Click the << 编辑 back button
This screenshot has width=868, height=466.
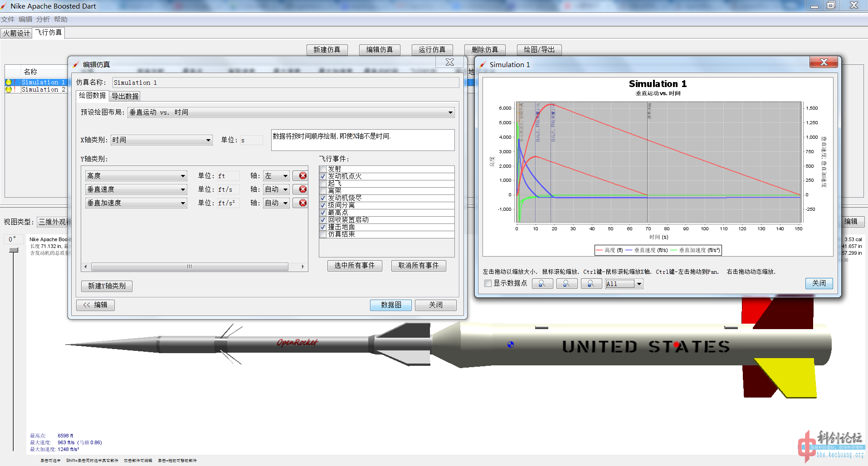95,305
